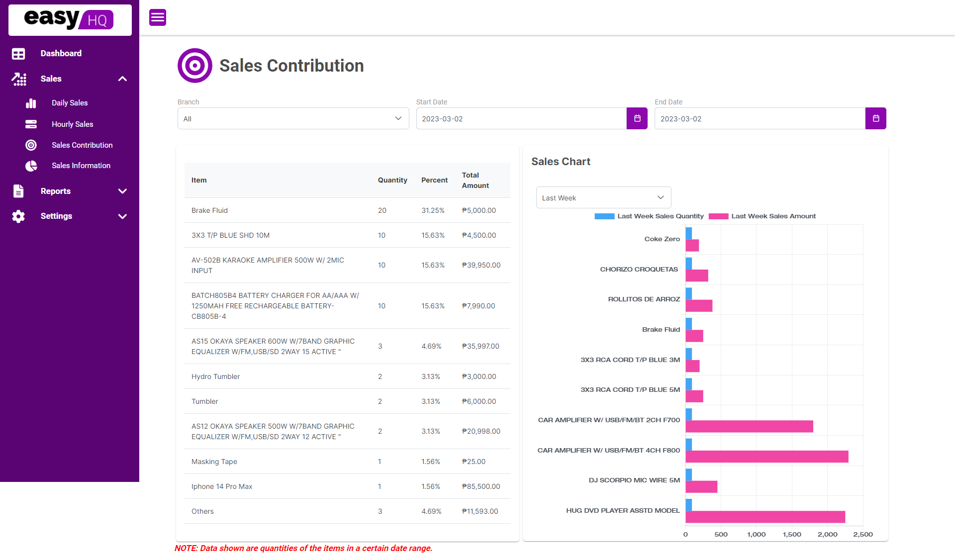Screen dimensions: 955x560
Task: Click the 31.25% percent cell
Action: [x=433, y=210]
